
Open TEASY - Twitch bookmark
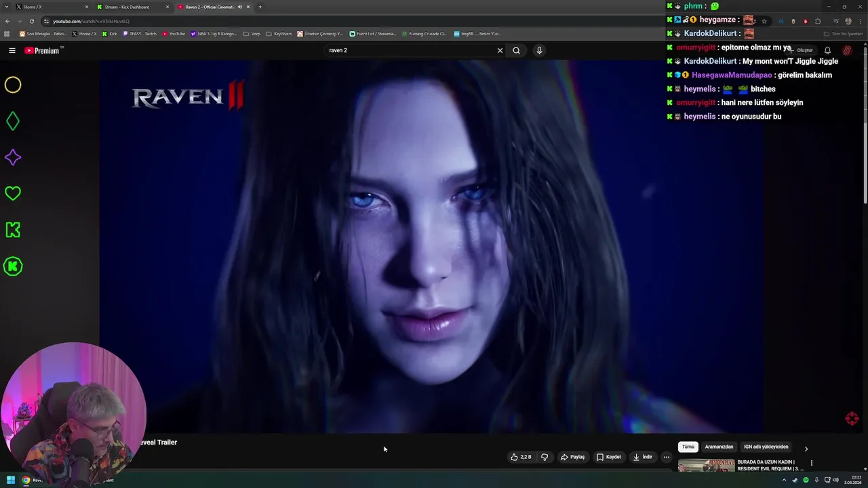click(139, 33)
